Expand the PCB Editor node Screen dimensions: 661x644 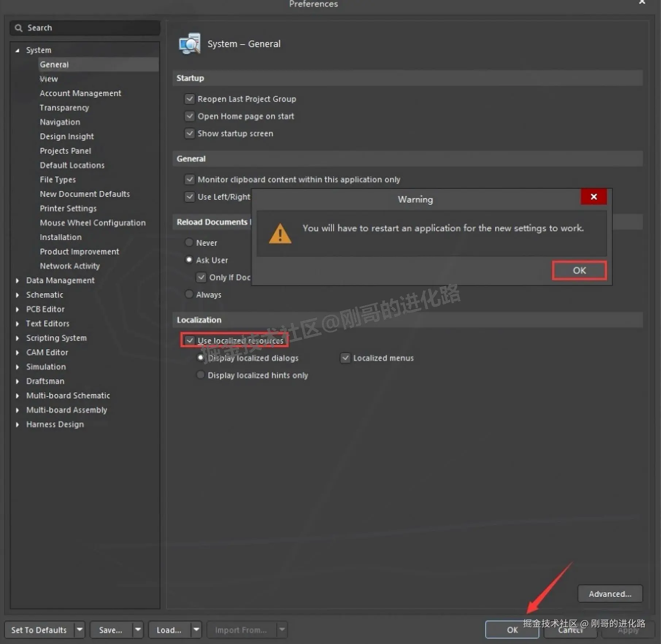(x=17, y=309)
